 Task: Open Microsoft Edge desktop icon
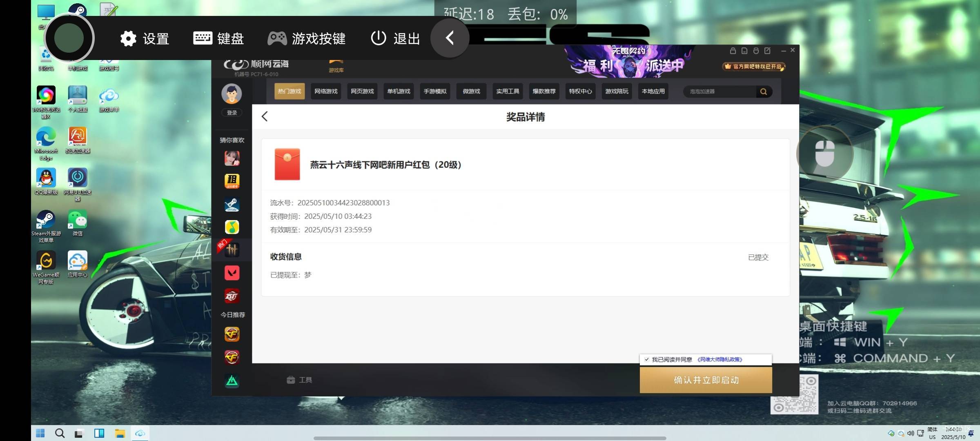(46, 143)
